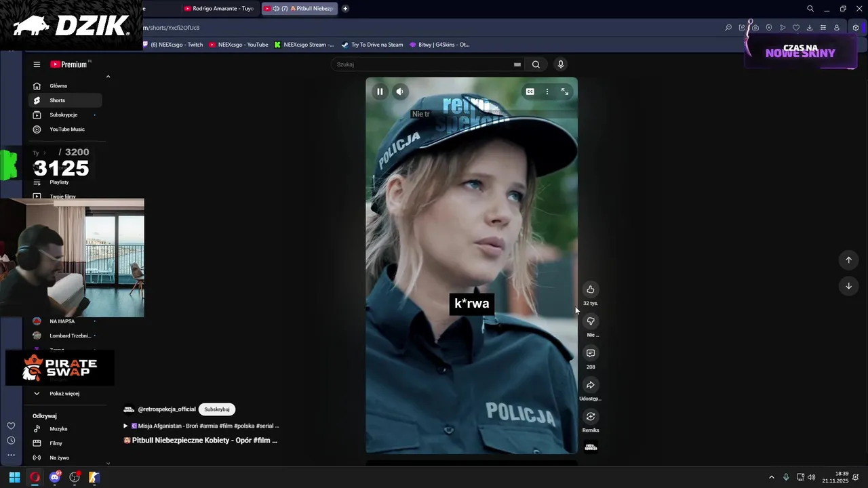This screenshot has height=488, width=868.
Task: Open the Easy Setup sliders menu
Action: pos(823,28)
